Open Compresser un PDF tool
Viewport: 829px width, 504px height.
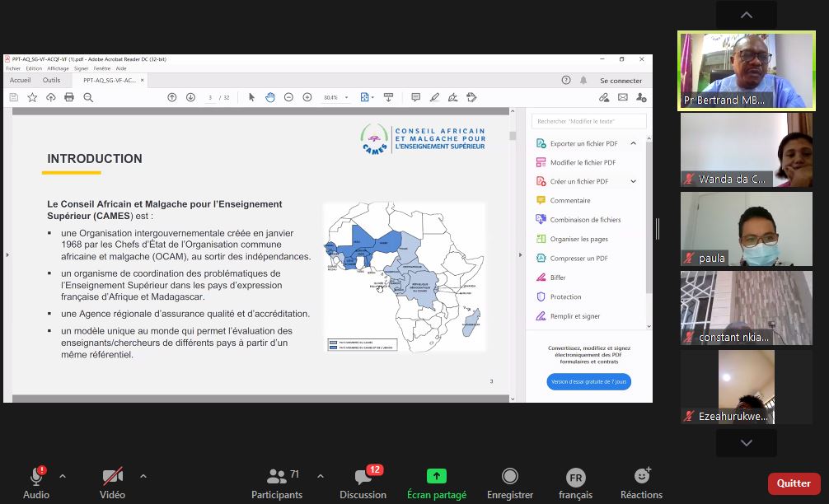coord(578,259)
